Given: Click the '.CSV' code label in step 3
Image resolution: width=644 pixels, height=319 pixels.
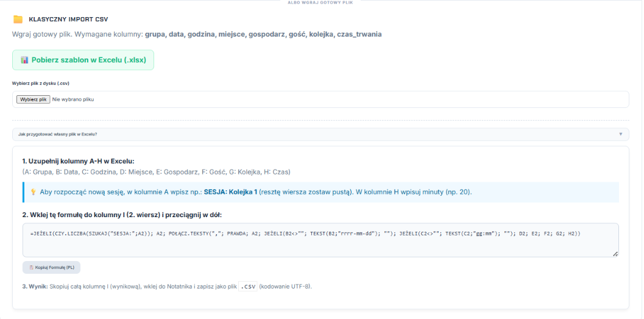Looking at the screenshot, I should 248,287.
